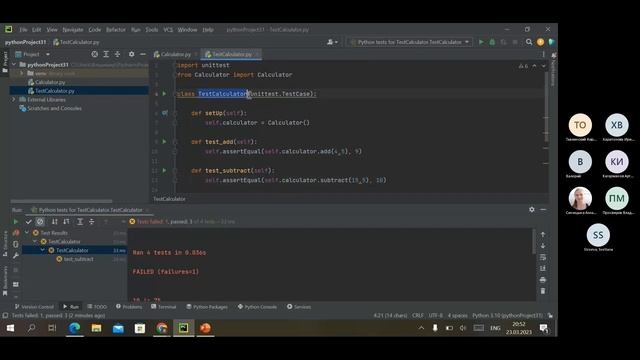This screenshot has height=360, width=640.
Task: Open run configuration dropdown for TestCalculator
Action: pos(410,42)
